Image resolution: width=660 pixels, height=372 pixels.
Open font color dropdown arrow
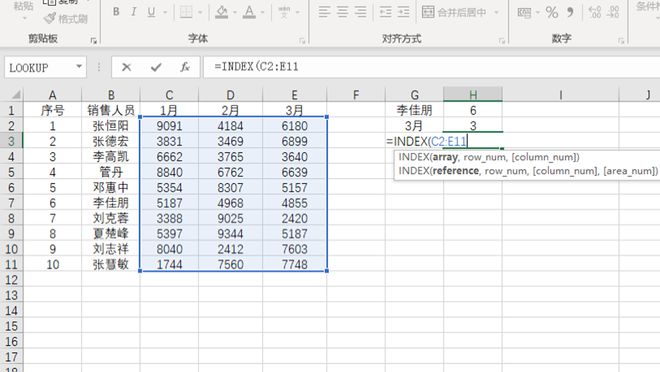pos(263,12)
